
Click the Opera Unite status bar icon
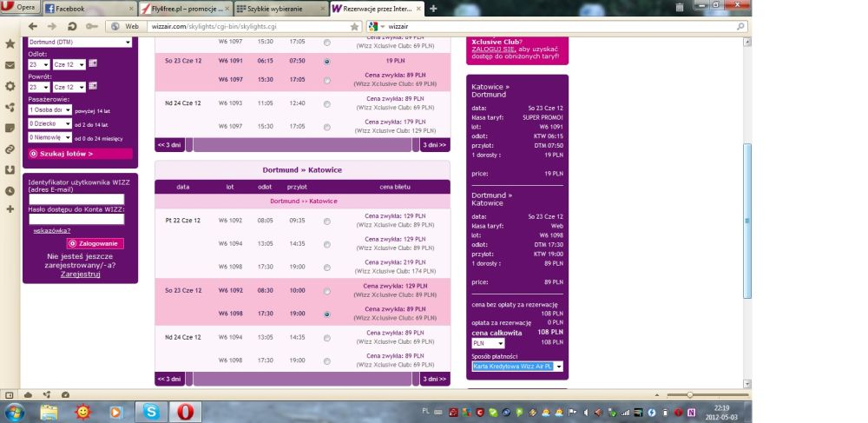click(47, 394)
